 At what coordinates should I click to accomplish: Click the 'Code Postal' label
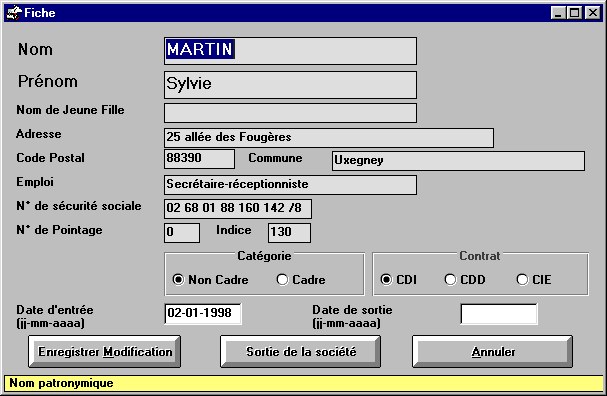point(50,158)
